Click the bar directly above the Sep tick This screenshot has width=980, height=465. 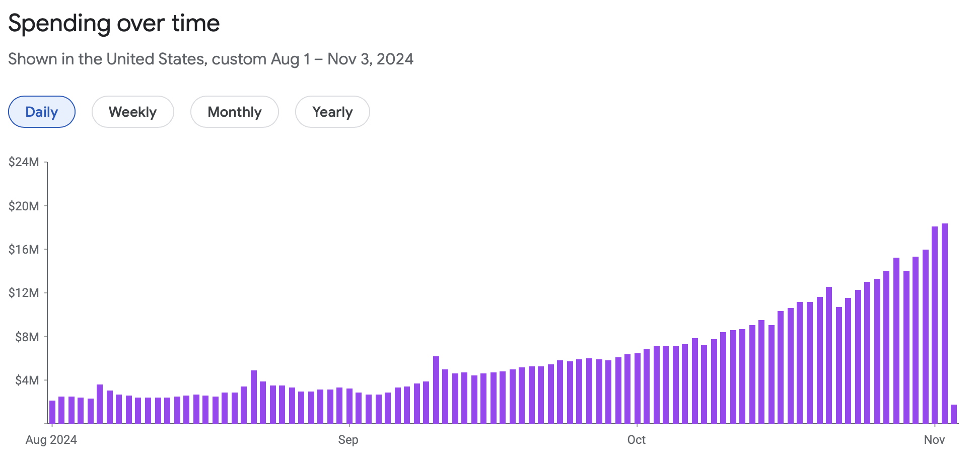click(349, 406)
